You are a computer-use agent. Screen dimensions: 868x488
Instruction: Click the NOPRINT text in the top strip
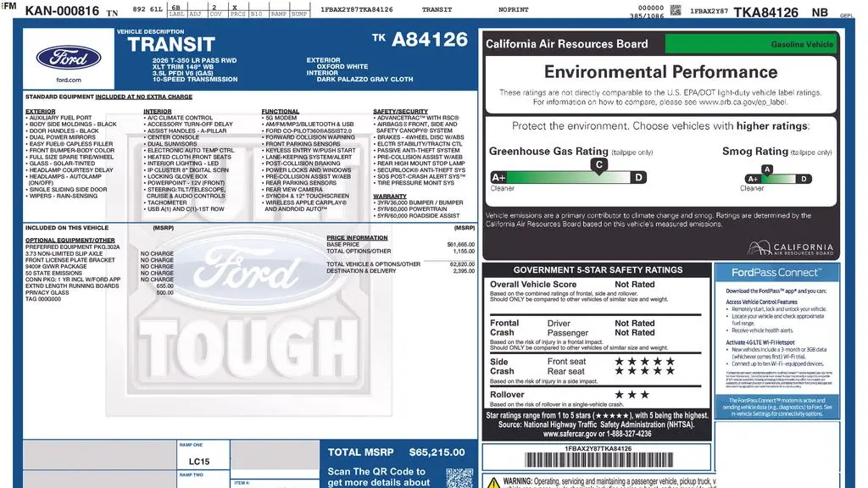(513, 10)
